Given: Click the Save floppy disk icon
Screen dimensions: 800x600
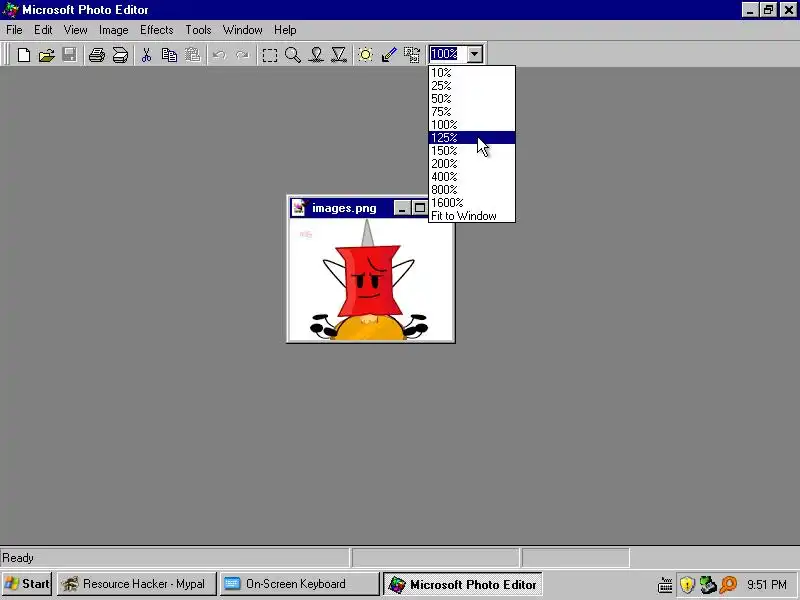Looking at the screenshot, I should pos(69,55).
